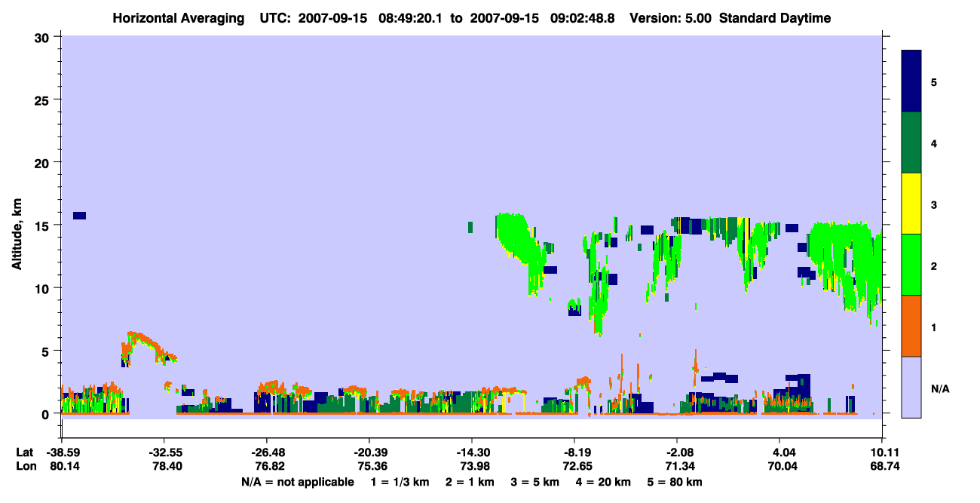The height and width of the screenshot is (503, 980).
Task: Click the legend text '3 = 5 km'
Action: (535, 482)
